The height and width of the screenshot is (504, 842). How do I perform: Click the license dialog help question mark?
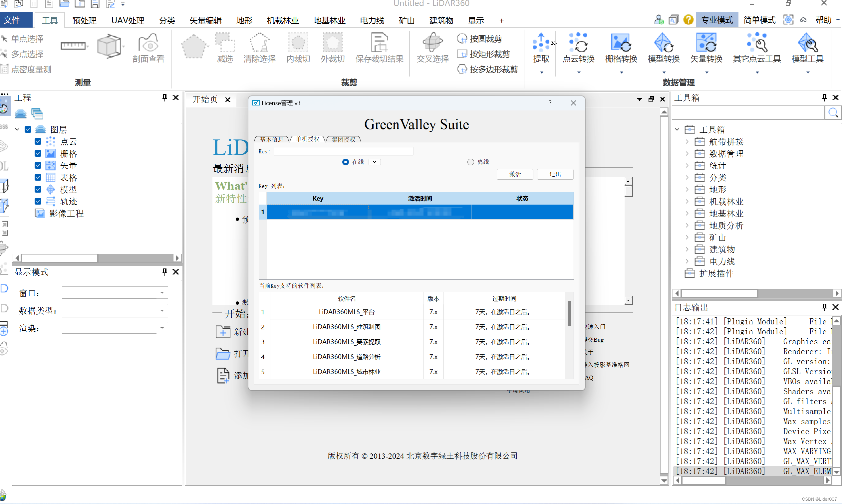550,103
